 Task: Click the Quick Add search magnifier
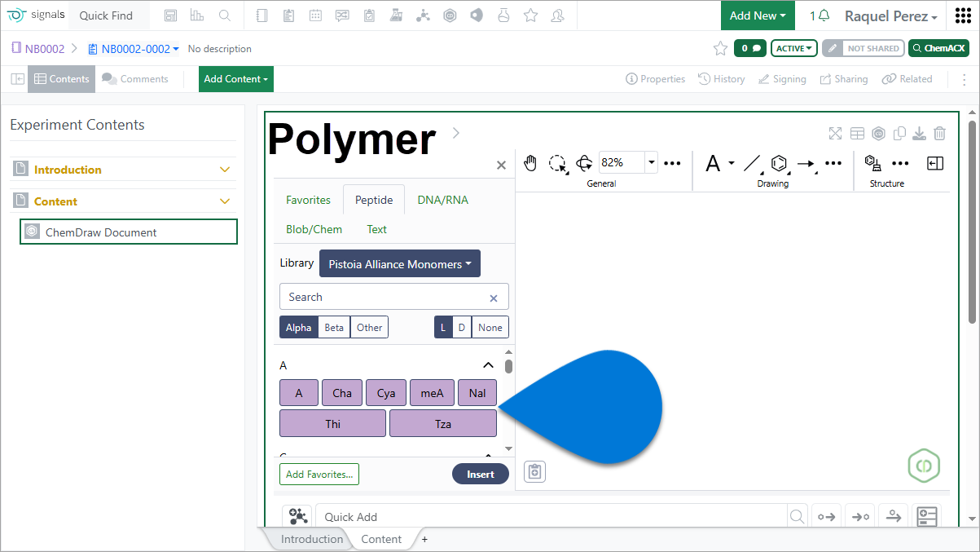click(797, 516)
